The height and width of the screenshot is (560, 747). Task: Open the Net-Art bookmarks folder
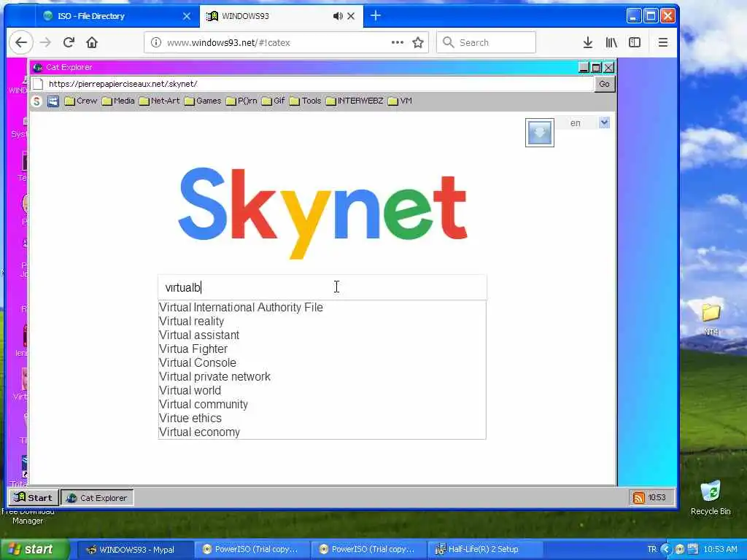pos(159,101)
